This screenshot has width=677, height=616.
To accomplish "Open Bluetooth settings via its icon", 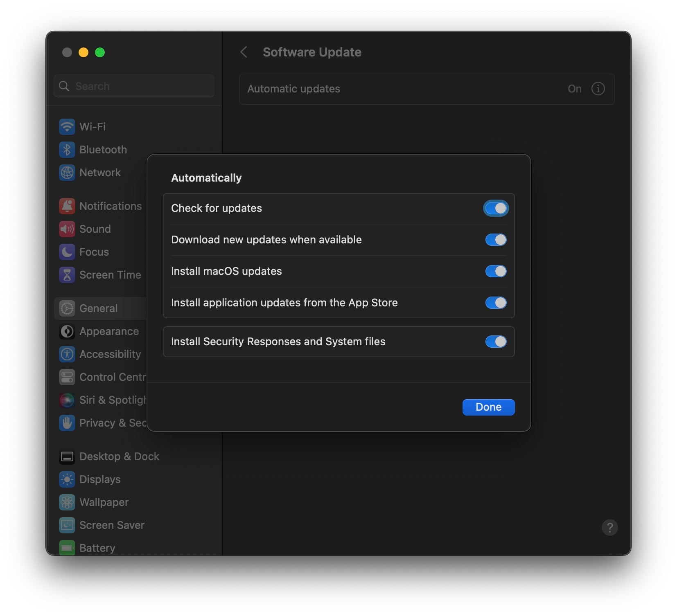I will click(x=67, y=150).
